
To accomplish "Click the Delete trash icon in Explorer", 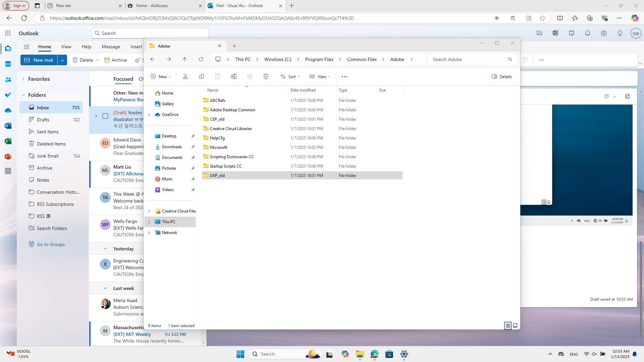I will (x=266, y=77).
